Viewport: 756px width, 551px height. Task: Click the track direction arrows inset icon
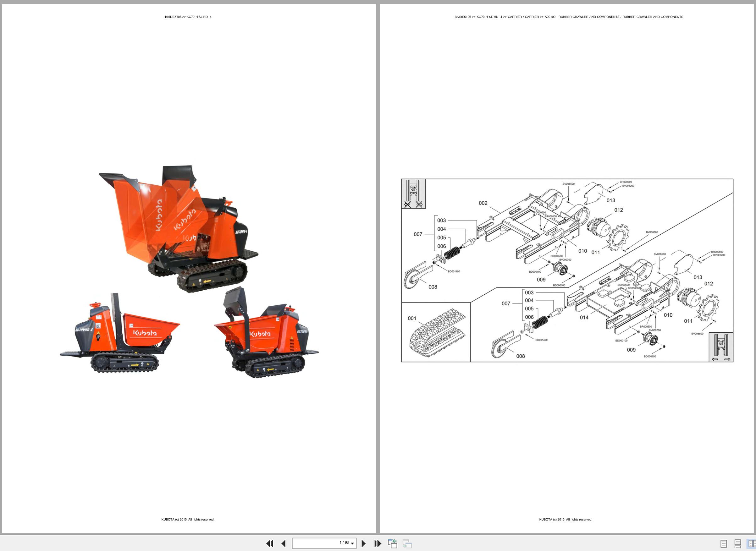pyautogui.click(x=721, y=347)
